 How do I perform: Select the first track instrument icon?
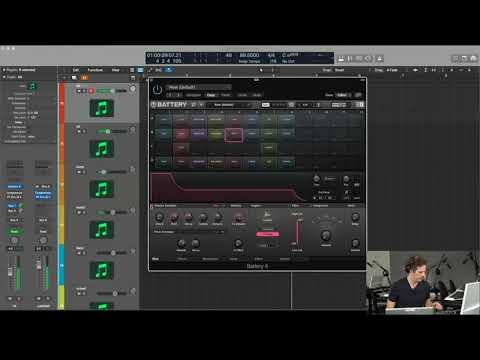102,108
